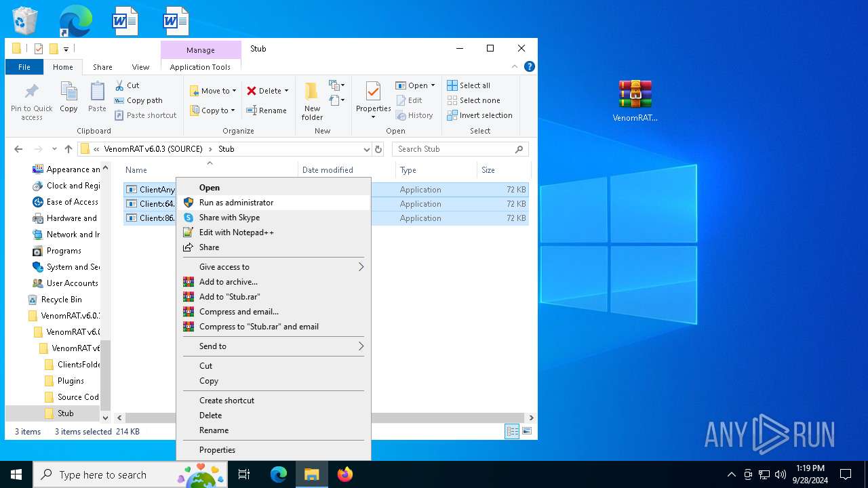Choose Run as administrator
868x488 pixels.
pyautogui.click(x=273, y=203)
